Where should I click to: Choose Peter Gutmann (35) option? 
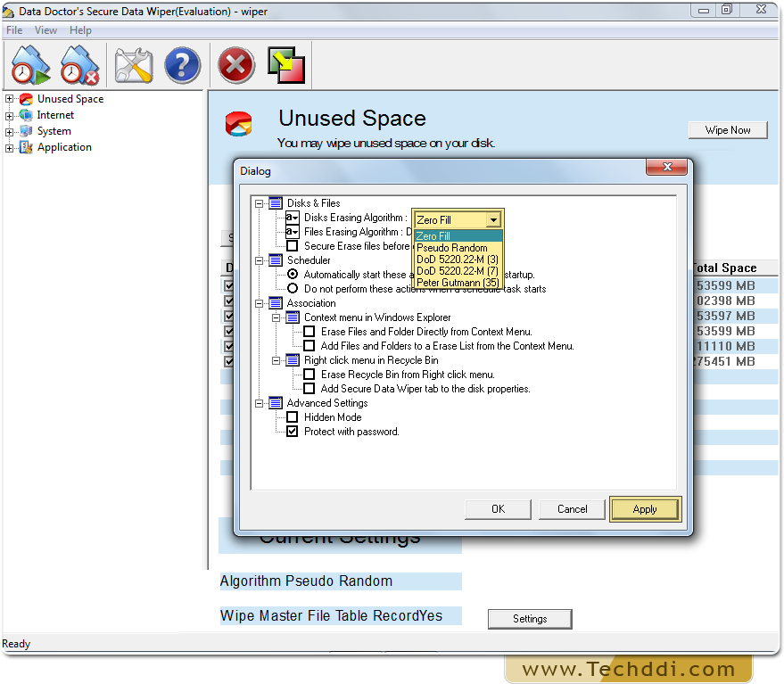click(458, 282)
